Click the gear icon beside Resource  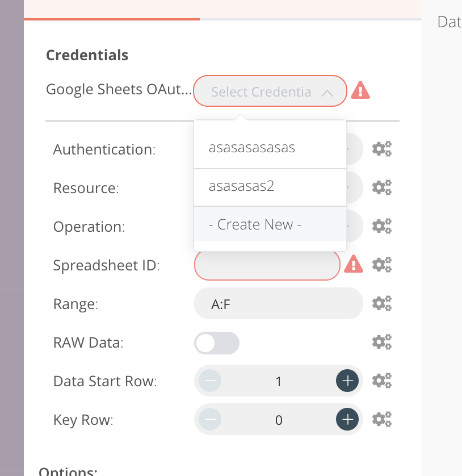point(381,187)
